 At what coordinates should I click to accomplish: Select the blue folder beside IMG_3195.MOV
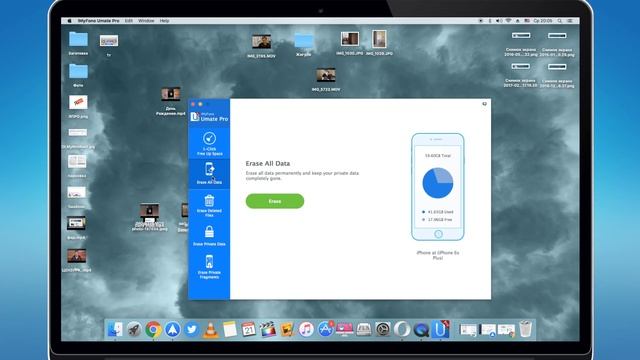click(304, 45)
